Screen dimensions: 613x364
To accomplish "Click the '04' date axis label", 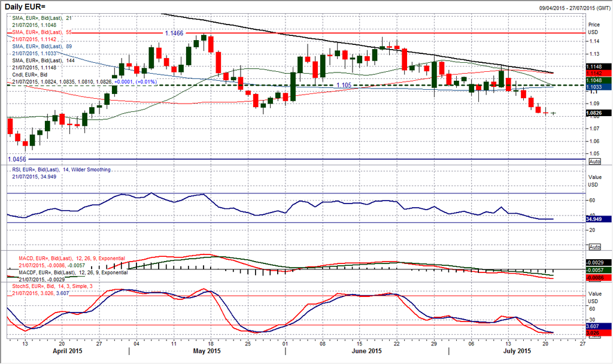I will tap(136, 344).
